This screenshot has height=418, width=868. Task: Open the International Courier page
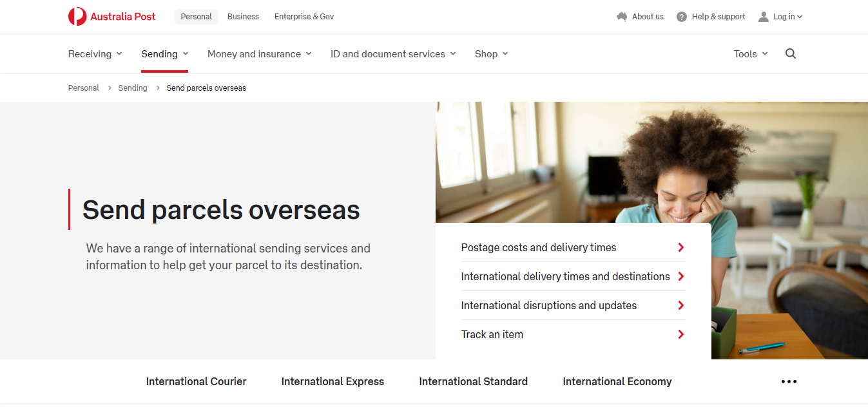click(x=196, y=381)
